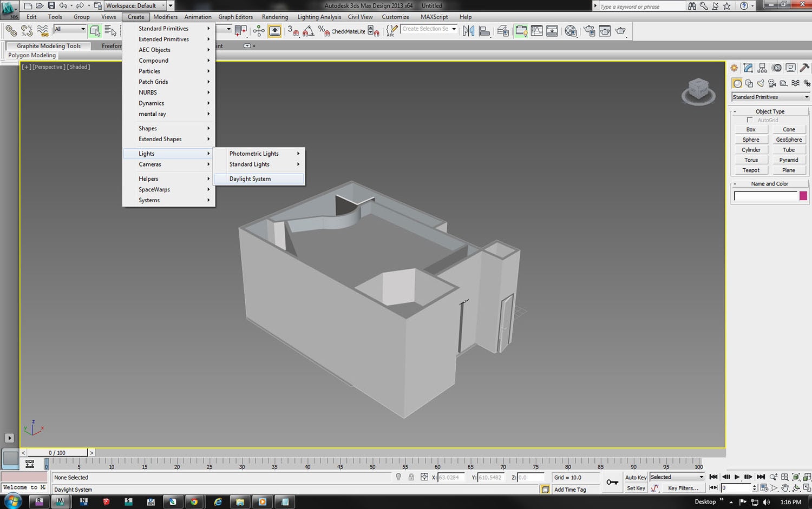
Task: Open the Select by Name list
Action: click(x=110, y=31)
